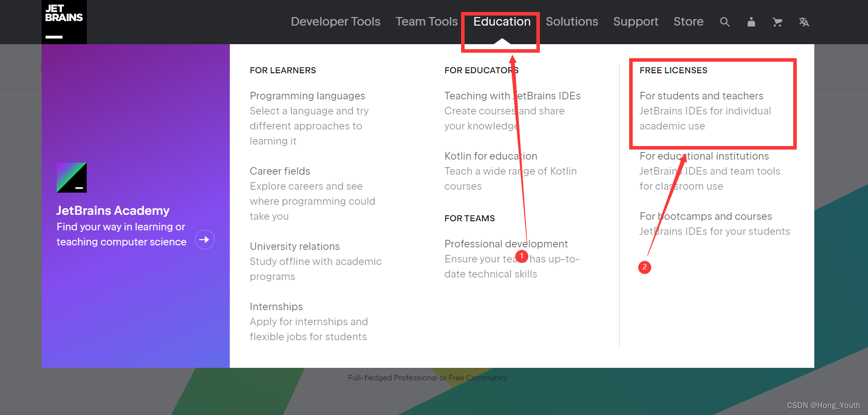Click 'Explore careers and see' description text

pyautogui.click(x=306, y=186)
